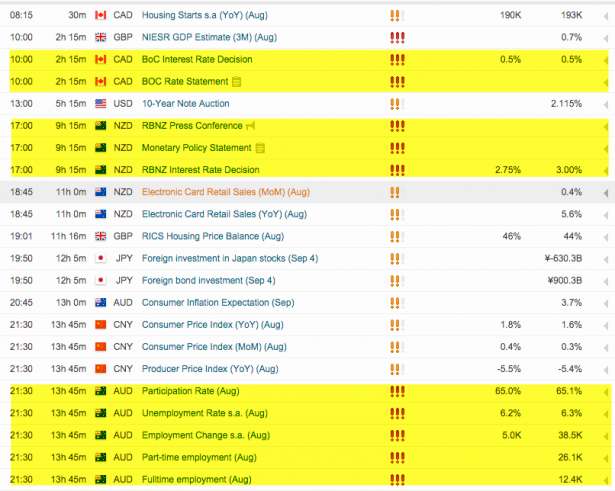
Task: Click the UK flag in the NIESR GDP Estimate row
Action: point(101,37)
